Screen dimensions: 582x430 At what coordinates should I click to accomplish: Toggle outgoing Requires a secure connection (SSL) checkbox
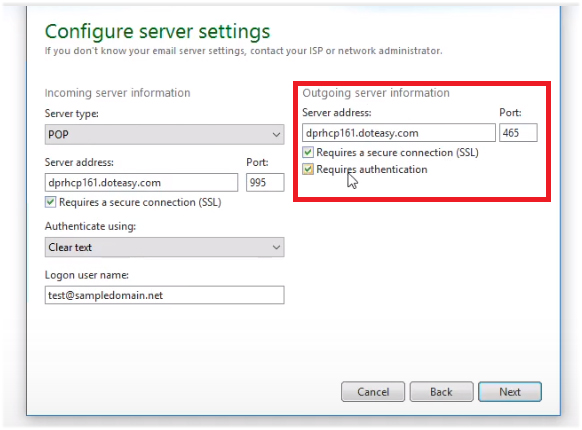tap(308, 153)
